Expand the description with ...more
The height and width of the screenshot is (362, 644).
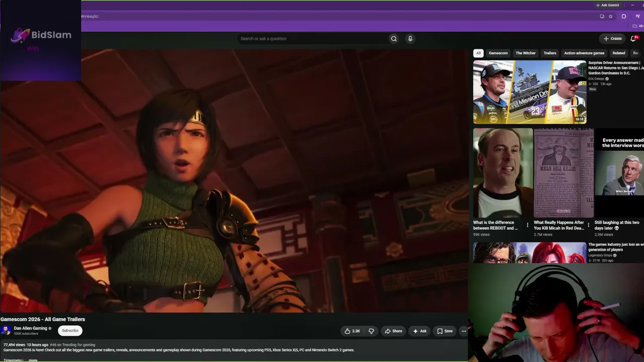pos(33,360)
